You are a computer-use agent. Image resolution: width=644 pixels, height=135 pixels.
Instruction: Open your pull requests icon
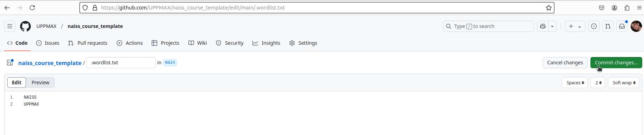[608, 26]
